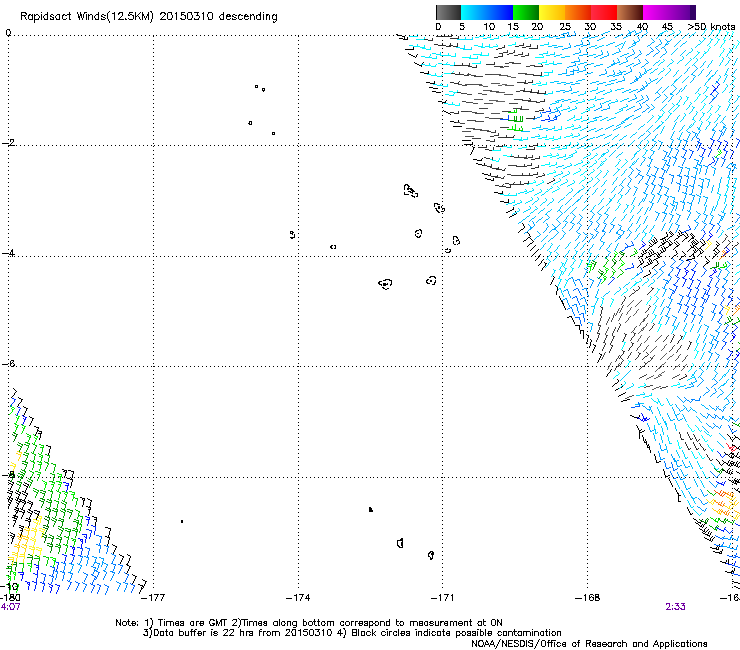The image size is (740, 650).
Task: Click the brown 35-40 knots color band
Action: (x=630, y=12)
